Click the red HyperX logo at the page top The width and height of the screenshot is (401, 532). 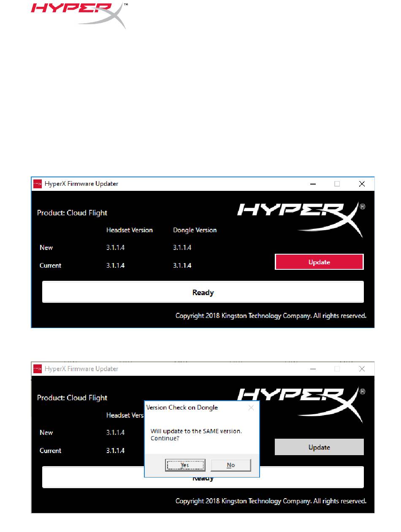point(79,15)
